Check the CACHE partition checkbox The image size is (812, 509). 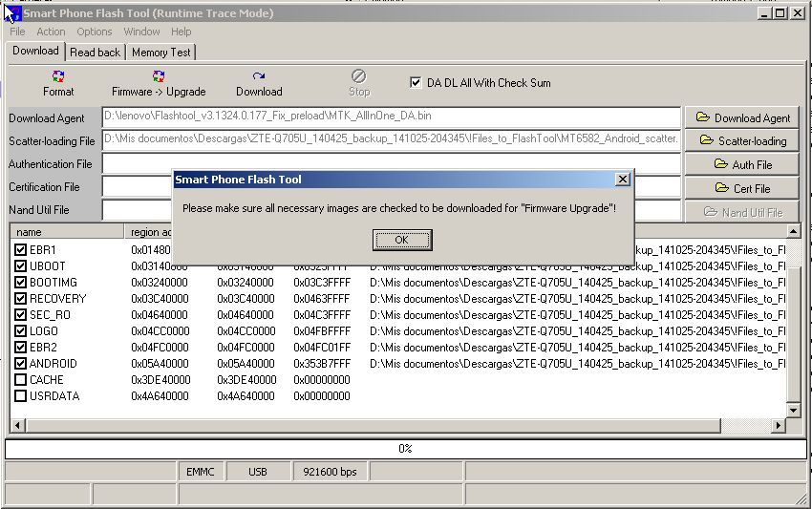click(20, 379)
